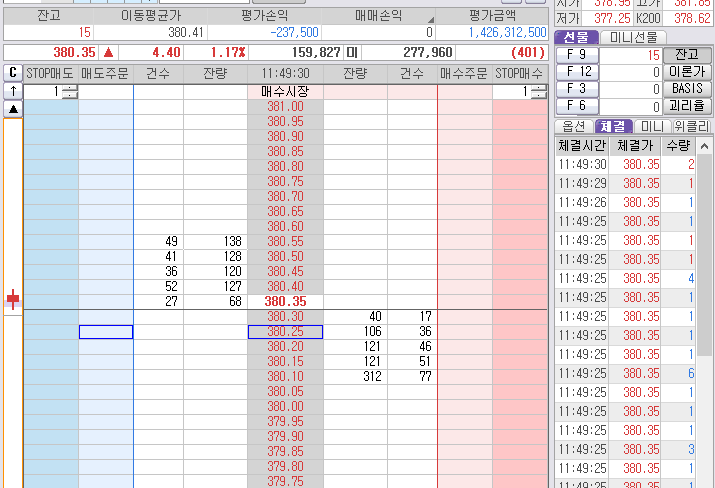Click the 이론가 button
The width and height of the screenshot is (715, 488).
687,72
